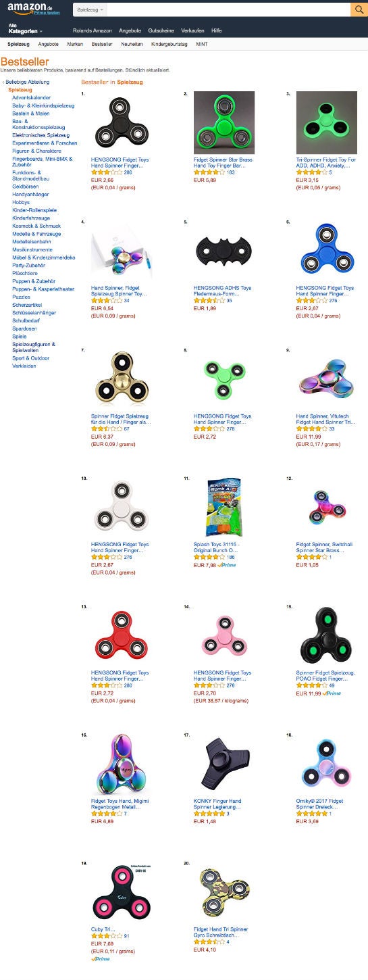Click the glow-in-dark green spinner thumbnail
The width and height of the screenshot is (368, 980).
tap(327, 122)
